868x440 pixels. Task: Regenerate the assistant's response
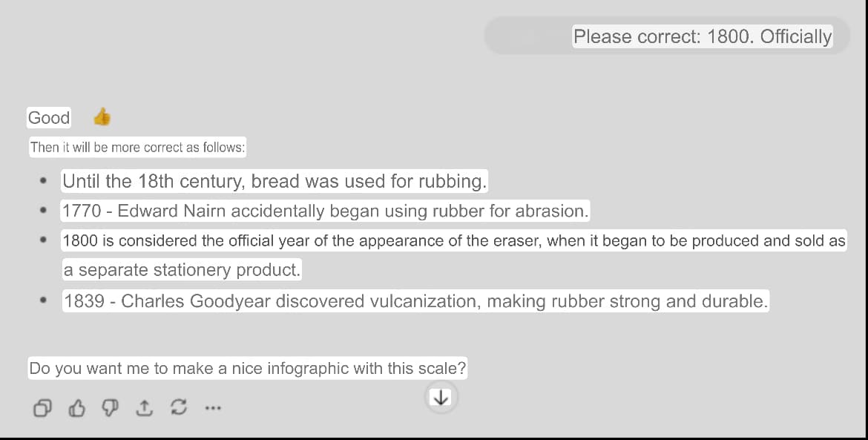[x=178, y=408]
